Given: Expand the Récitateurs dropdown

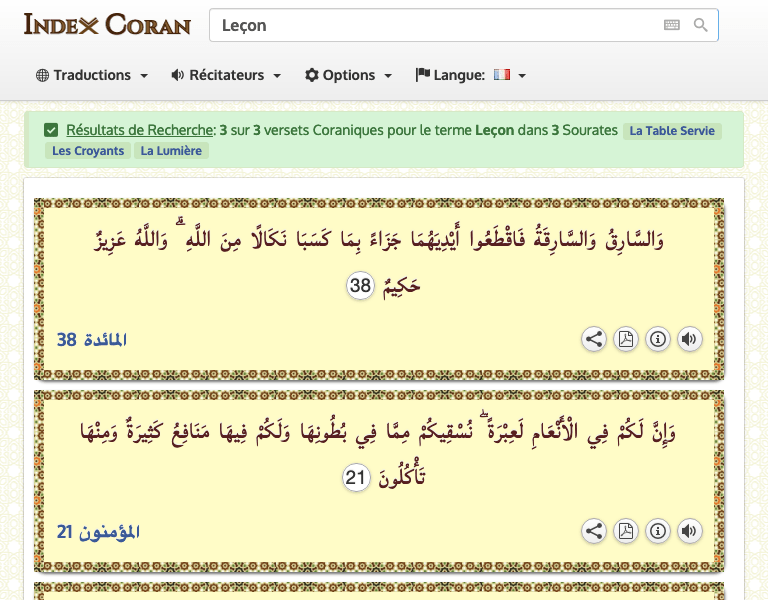Looking at the screenshot, I should (x=226, y=75).
